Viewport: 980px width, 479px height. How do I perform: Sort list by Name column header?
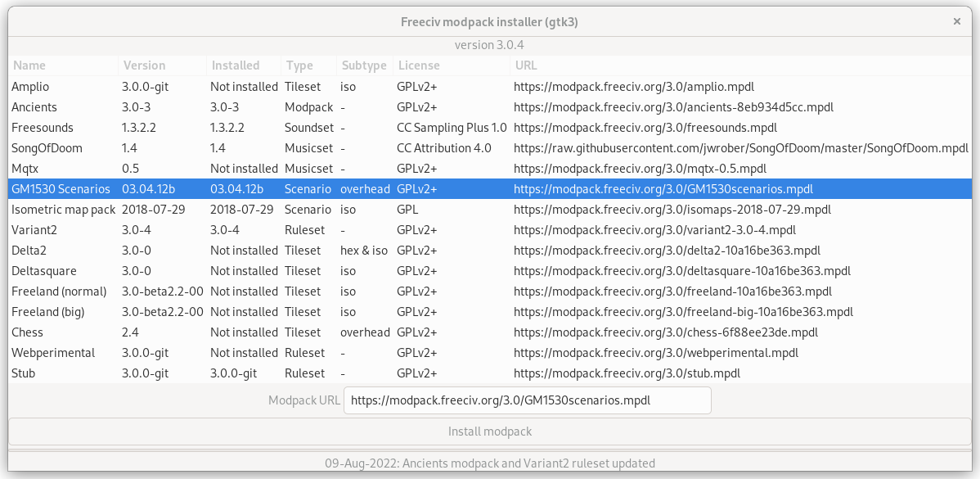tap(29, 66)
